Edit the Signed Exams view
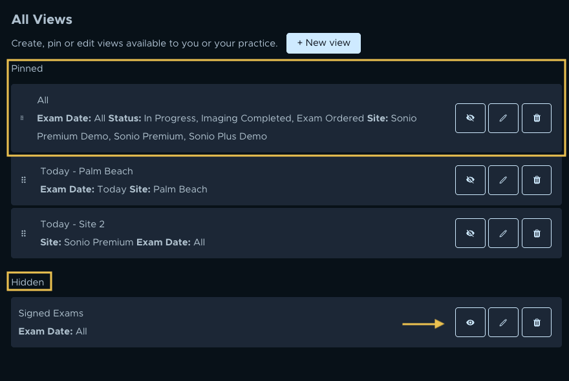Screen dimensions: 569x381 (x=503, y=322)
